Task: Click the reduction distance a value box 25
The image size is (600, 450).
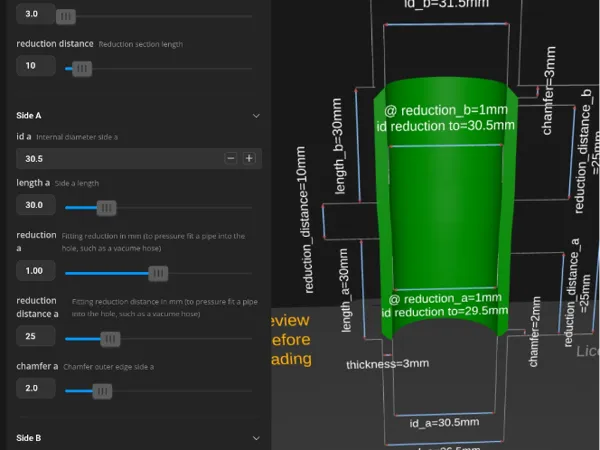Action: point(36,336)
